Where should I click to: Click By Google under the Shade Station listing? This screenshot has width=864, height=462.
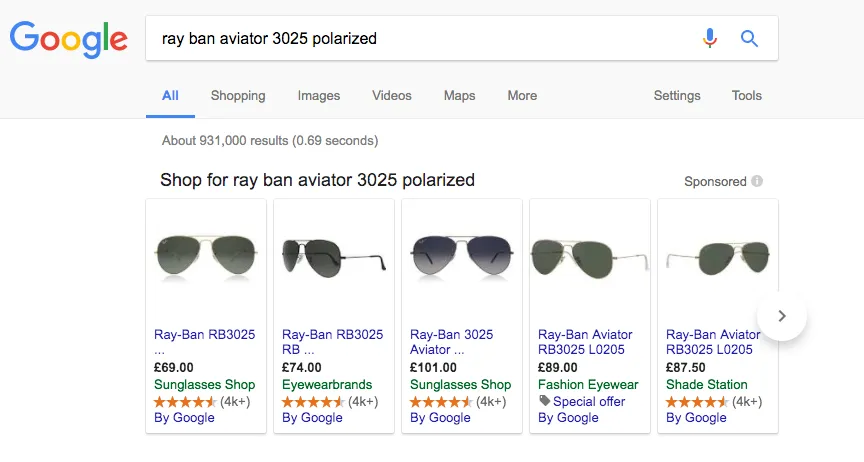point(696,417)
